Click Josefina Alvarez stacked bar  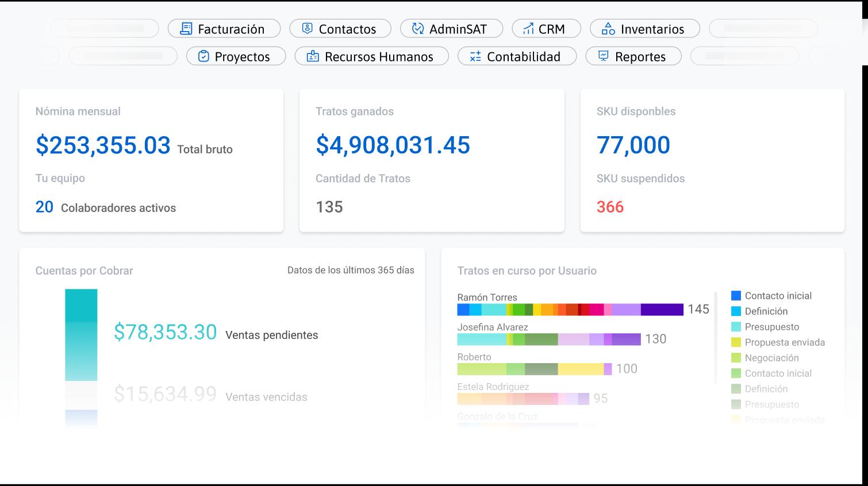pyautogui.click(x=549, y=340)
